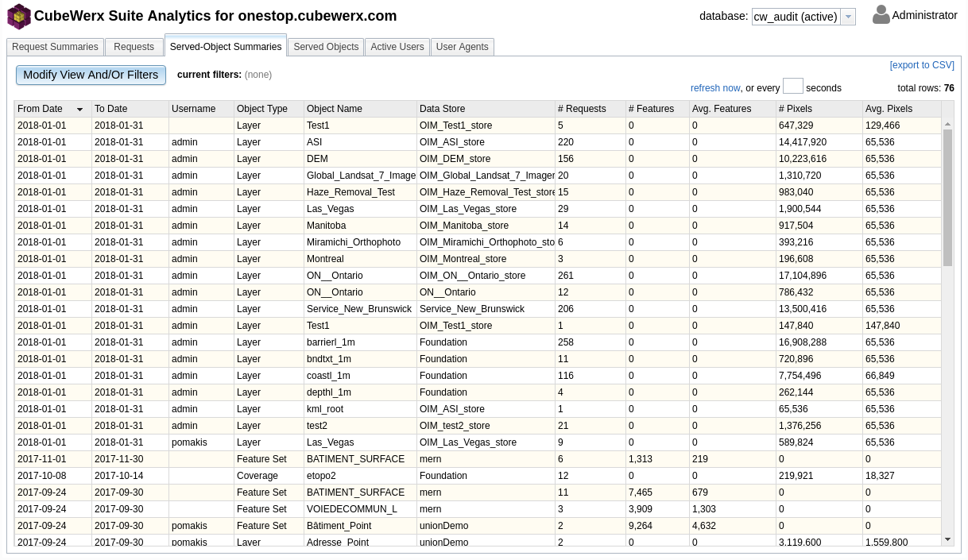Screen dimensions: 968x560
Task: Switch to the Request Summaries tab
Action: click(x=56, y=47)
